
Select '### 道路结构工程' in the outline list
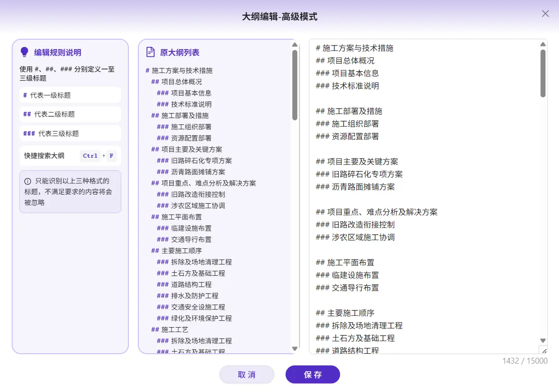(184, 284)
